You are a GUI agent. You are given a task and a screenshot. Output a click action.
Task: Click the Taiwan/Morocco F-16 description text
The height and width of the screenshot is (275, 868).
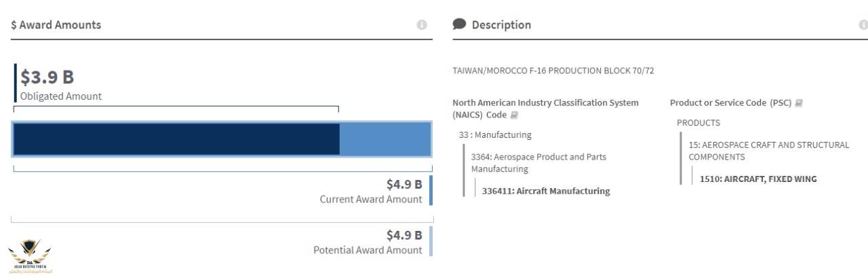pyautogui.click(x=553, y=71)
